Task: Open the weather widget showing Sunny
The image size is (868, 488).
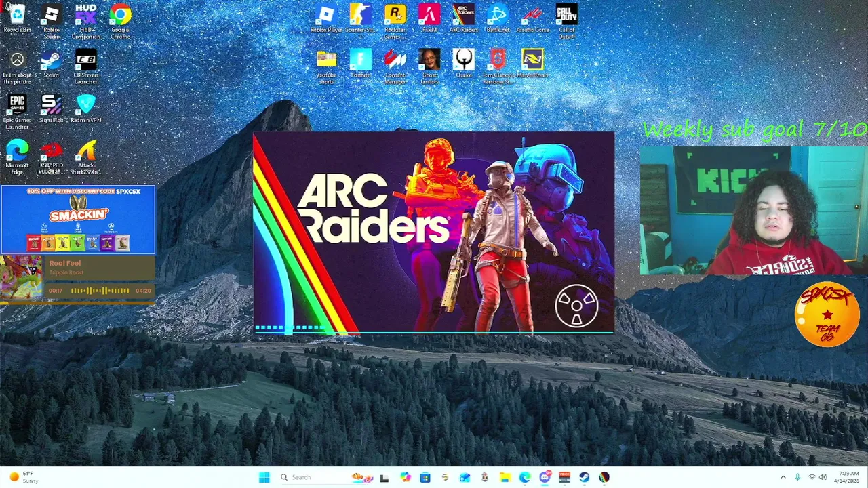Action: [24, 477]
